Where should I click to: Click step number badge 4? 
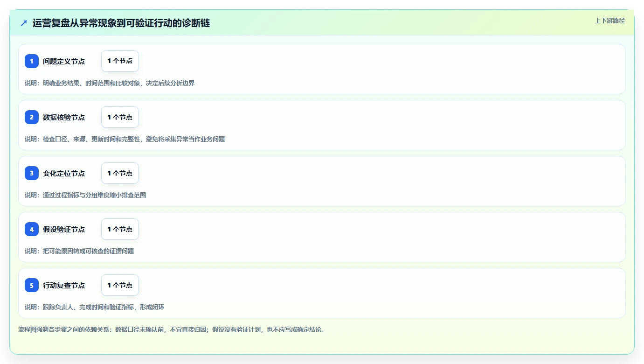tap(32, 229)
